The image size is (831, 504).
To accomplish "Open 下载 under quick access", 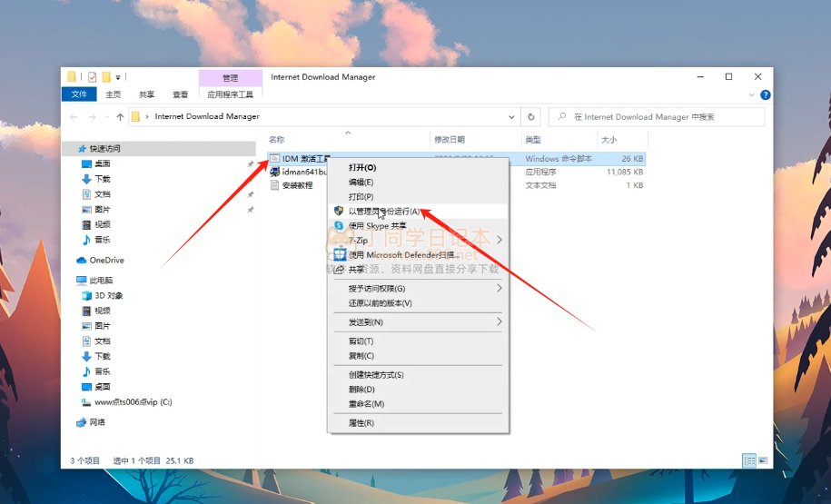I will click(x=96, y=179).
